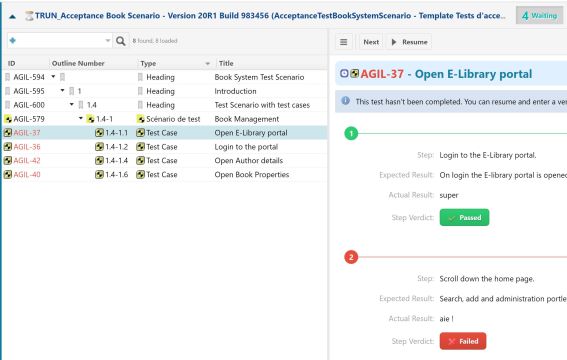
Task: Collapse the outline 1.4 node
Action: 72,104
